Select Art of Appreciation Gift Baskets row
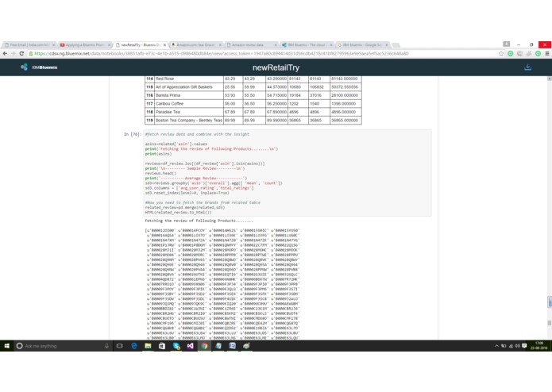The height and width of the screenshot is (392, 552). tap(253, 86)
